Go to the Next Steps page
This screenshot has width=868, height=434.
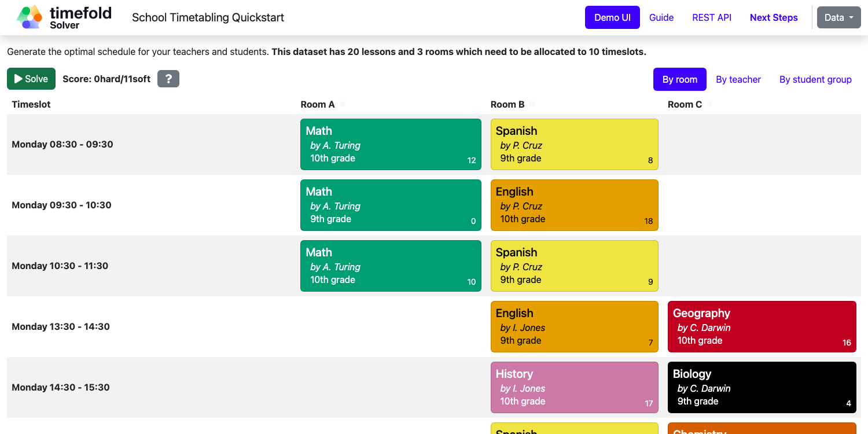pyautogui.click(x=773, y=17)
